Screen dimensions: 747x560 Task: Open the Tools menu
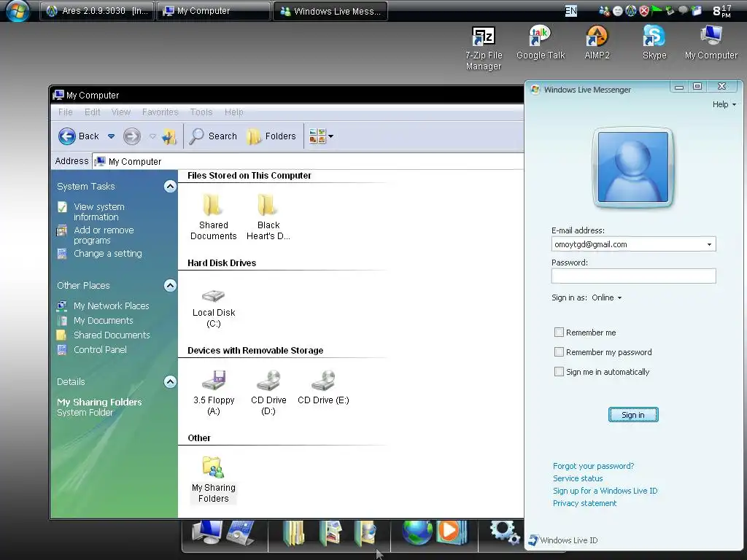click(201, 112)
